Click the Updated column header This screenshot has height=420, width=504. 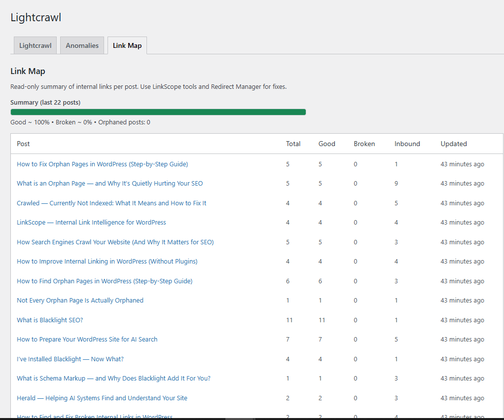coord(453,144)
